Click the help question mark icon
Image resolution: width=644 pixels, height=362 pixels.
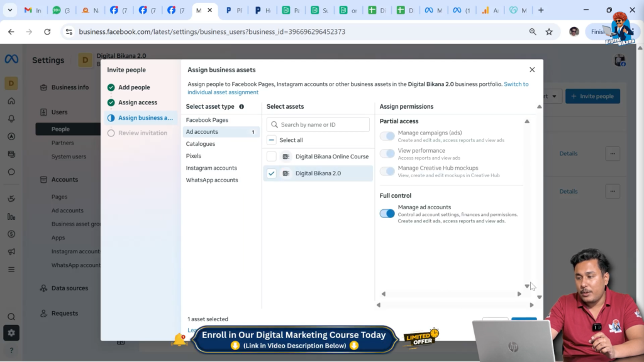11,350
